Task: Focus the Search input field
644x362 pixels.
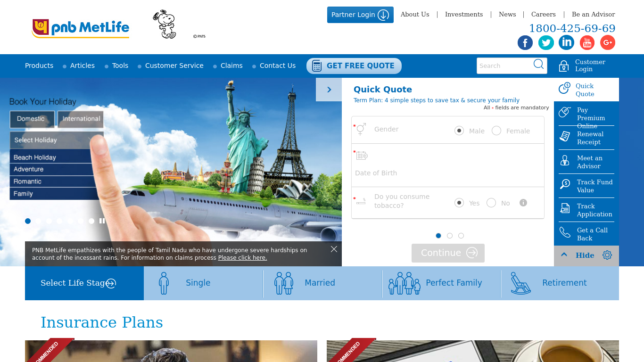Action: tap(504, 66)
